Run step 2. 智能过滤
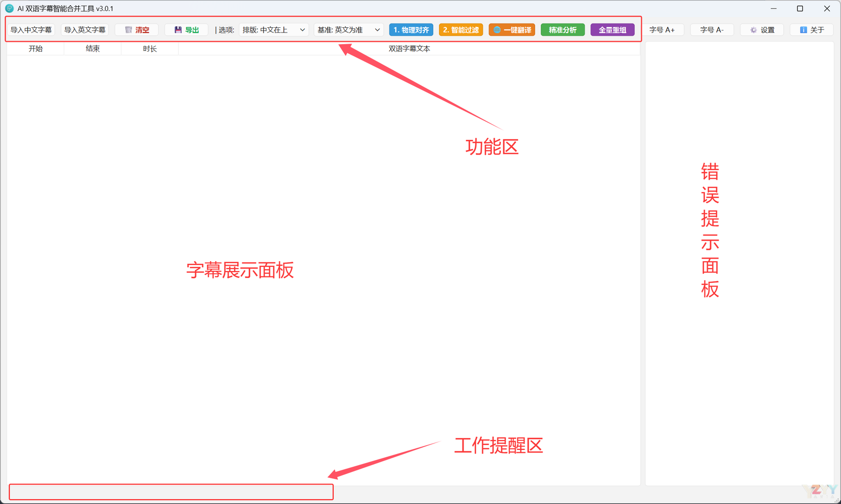The image size is (841, 504). point(460,30)
